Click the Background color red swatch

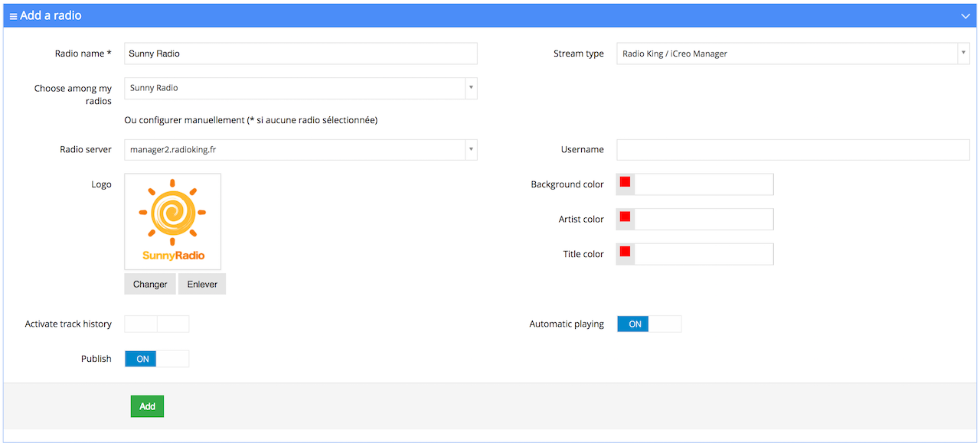[x=625, y=182]
